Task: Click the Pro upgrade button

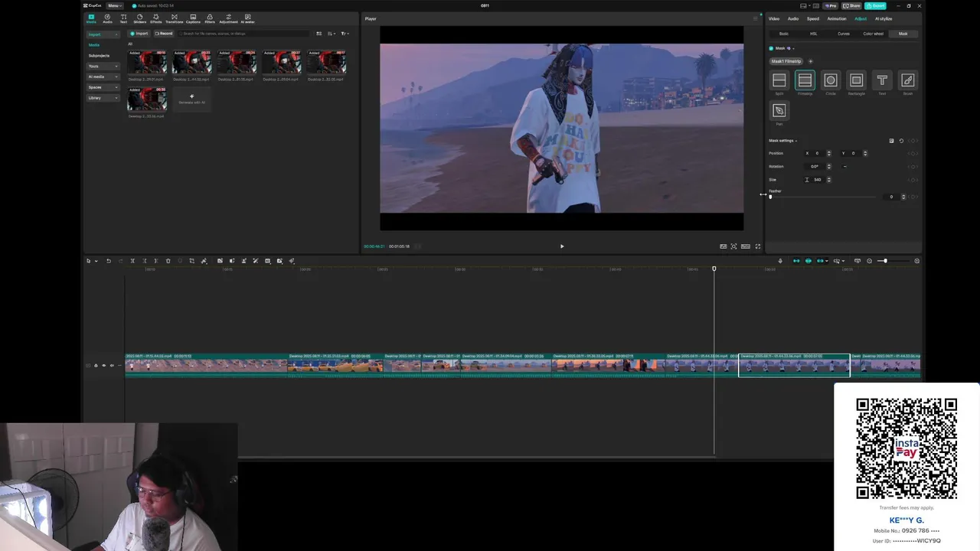Action: tap(831, 5)
